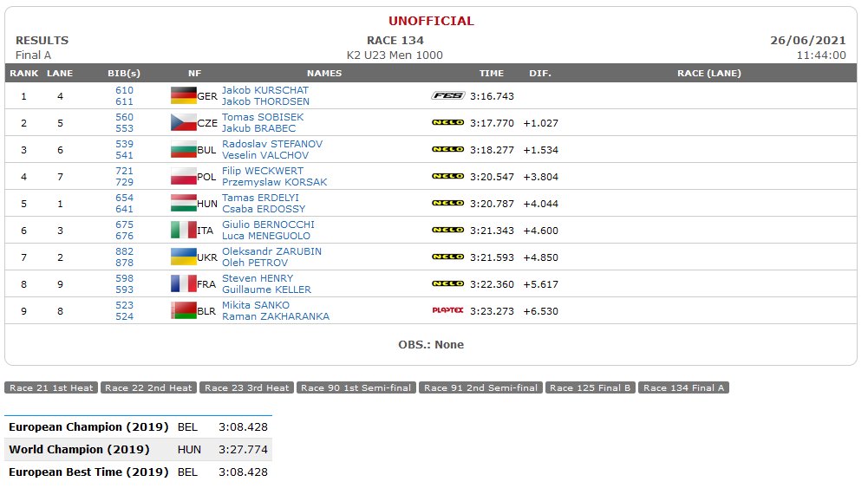
Task: Click the Bulgarian flag icon
Action: click(x=183, y=149)
